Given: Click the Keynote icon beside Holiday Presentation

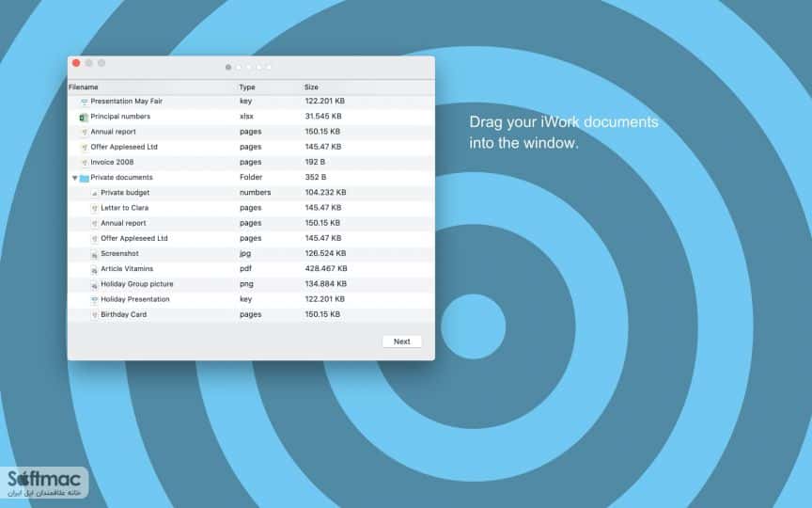Looking at the screenshot, I should (94, 300).
